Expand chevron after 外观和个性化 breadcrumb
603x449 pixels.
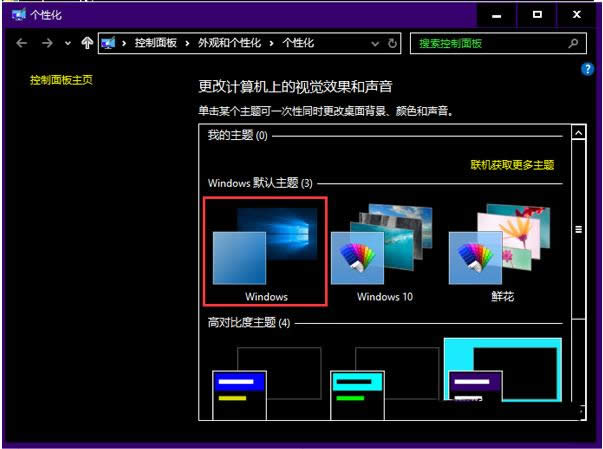coord(272,43)
